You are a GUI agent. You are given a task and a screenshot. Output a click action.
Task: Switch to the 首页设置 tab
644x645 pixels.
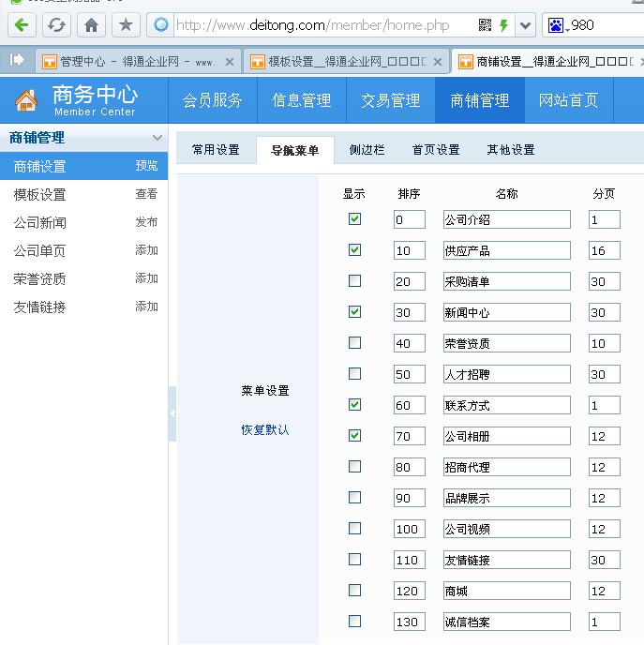tap(436, 150)
